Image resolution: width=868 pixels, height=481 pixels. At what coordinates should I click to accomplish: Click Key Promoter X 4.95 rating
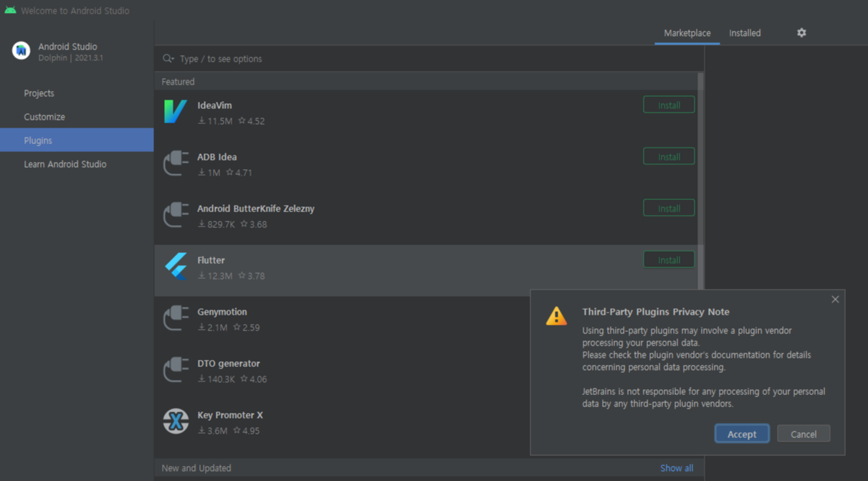click(247, 431)
